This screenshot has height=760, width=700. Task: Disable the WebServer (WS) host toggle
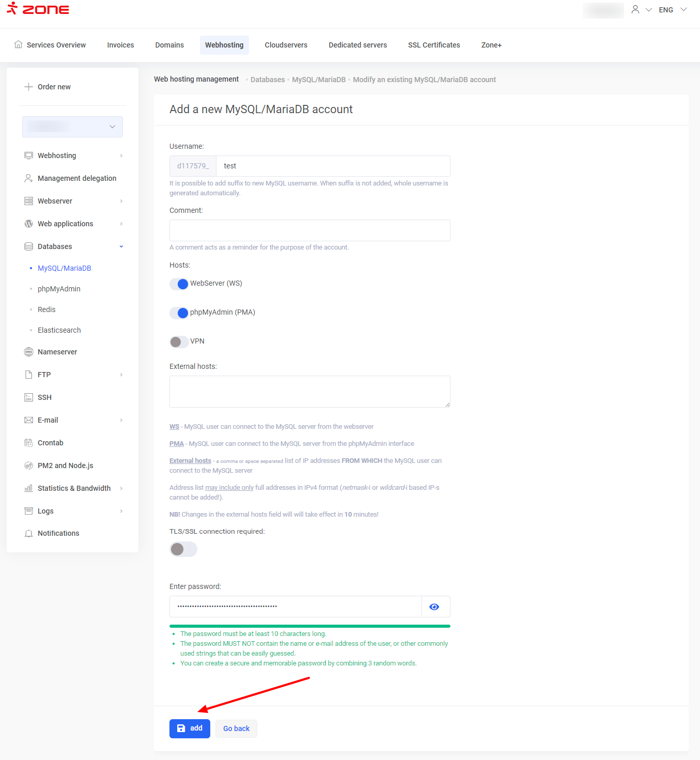[179, 284]
